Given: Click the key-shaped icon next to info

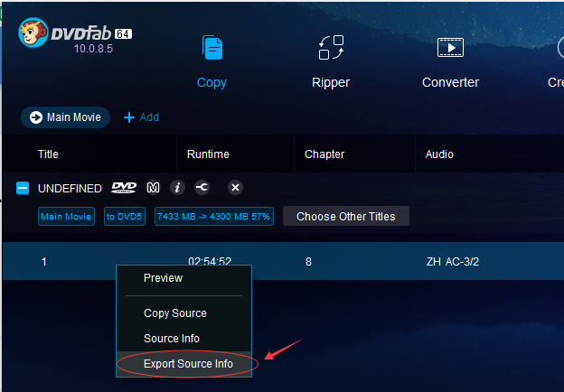Looking at the screenshot, I should (x=202, y=188).
